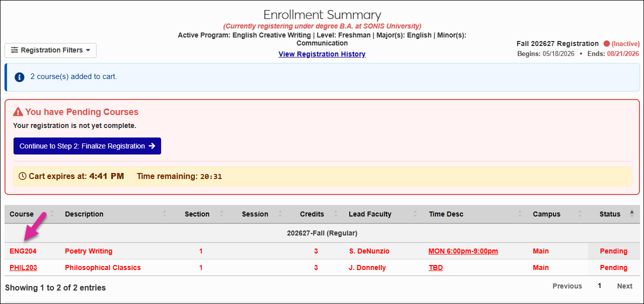Click the Credits value 3 for PHIL203
This screenshot has height=304, width=644.
[x=316, y=267]
